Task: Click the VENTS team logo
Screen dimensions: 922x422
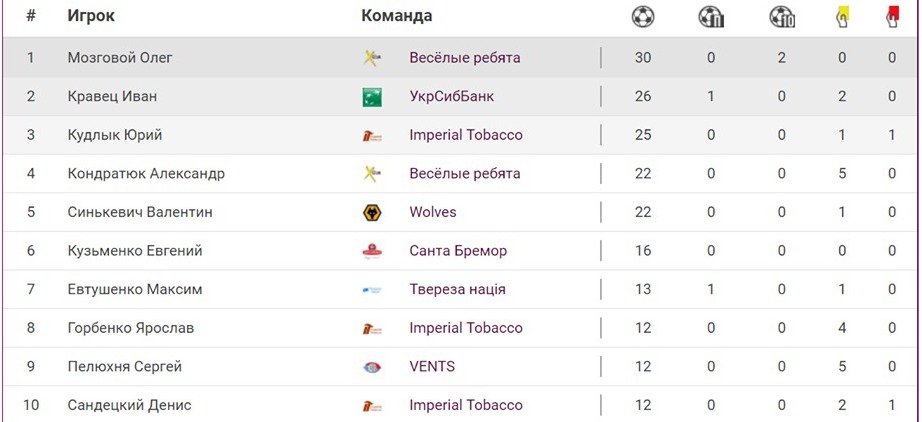Action: [372, 367]
